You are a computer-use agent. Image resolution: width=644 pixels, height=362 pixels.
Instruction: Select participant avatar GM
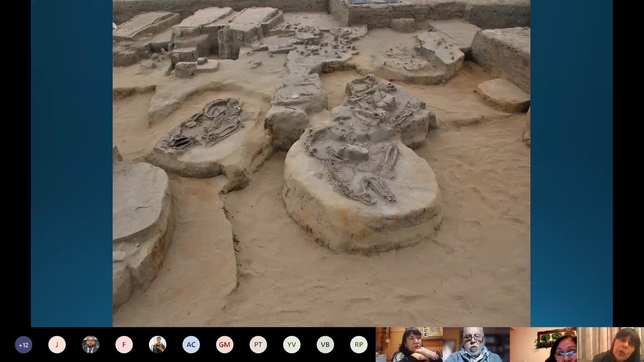pos(225,345)
